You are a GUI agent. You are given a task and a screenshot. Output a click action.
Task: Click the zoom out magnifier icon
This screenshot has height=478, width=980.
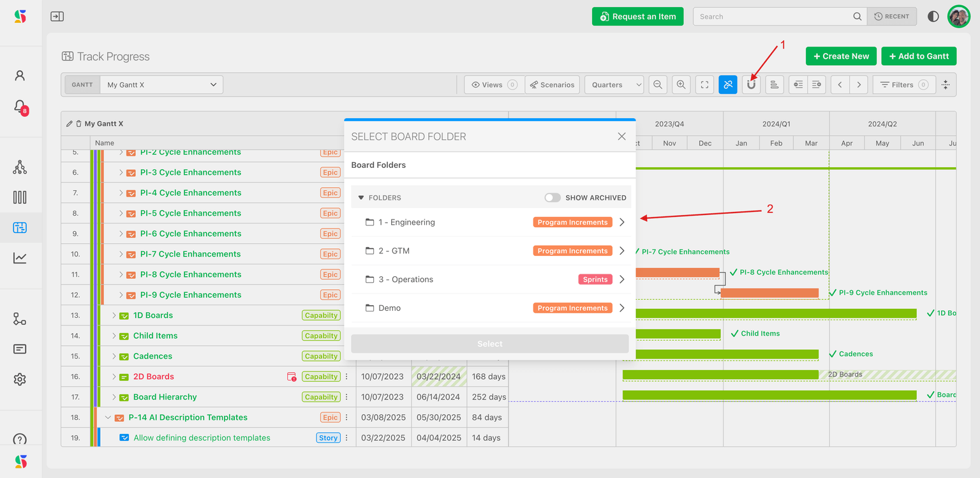click(658, 84)
